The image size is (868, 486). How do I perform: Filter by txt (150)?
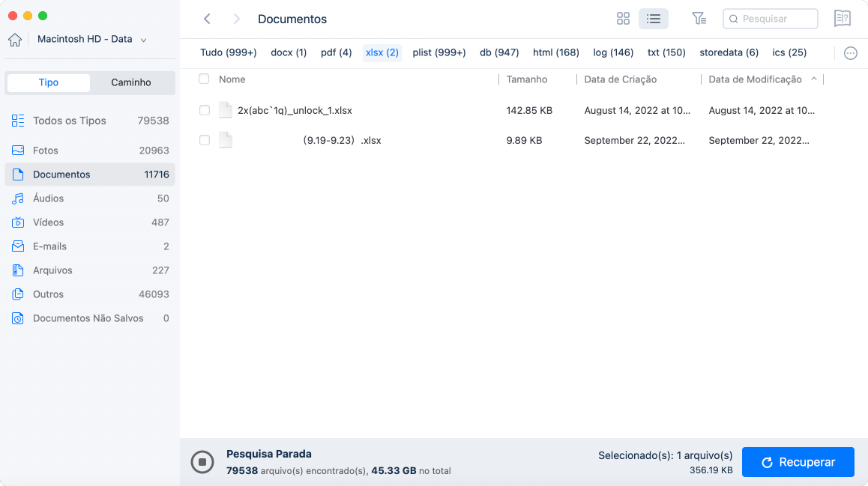pyautogui.click(x=666, y=52)
